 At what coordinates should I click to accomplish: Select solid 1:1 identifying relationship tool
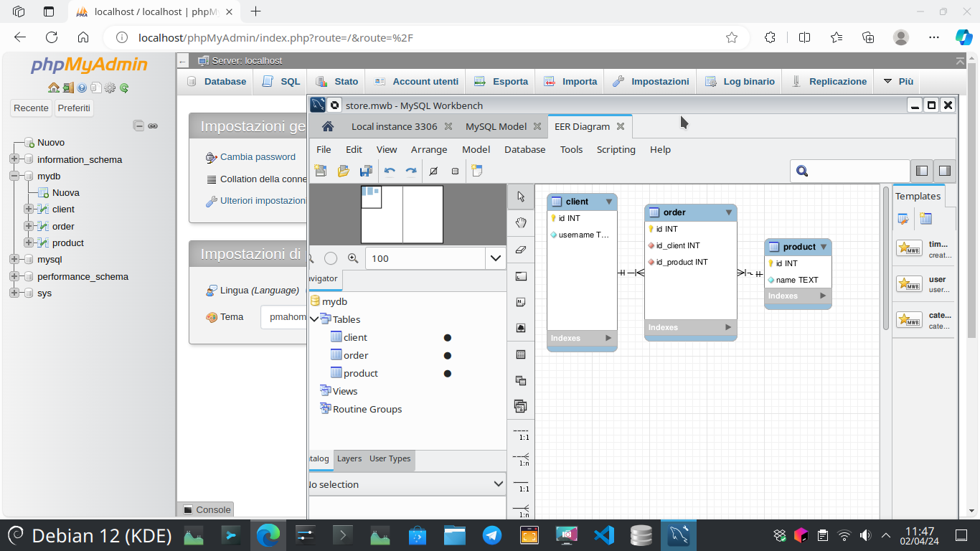521,485
